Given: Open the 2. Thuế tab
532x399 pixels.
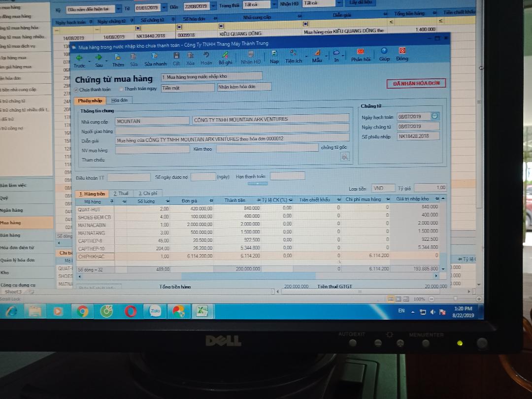Looking at the screenshot, I should point(120,194).
